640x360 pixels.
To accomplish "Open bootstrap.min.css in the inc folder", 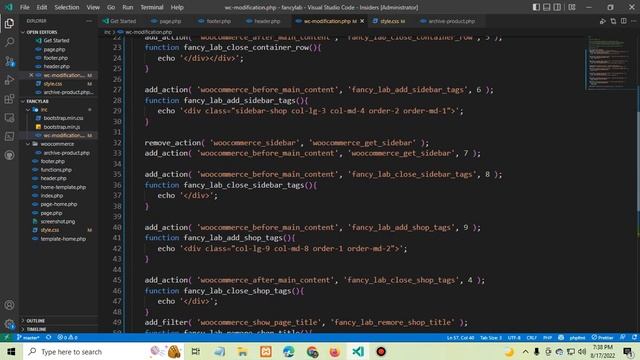I will click(x=63, y=118).
